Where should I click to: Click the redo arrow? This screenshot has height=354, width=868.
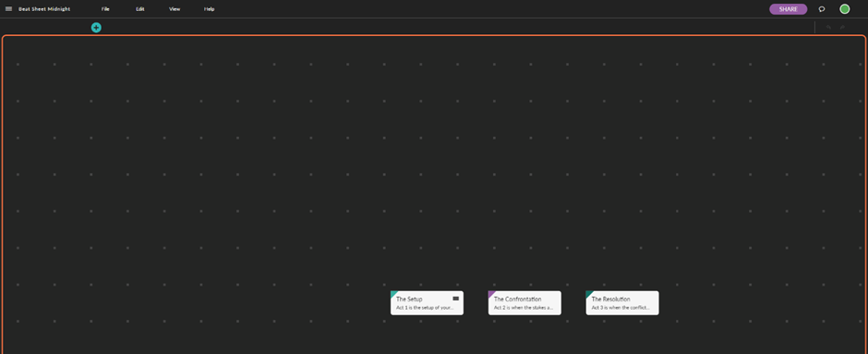point(842,27)
